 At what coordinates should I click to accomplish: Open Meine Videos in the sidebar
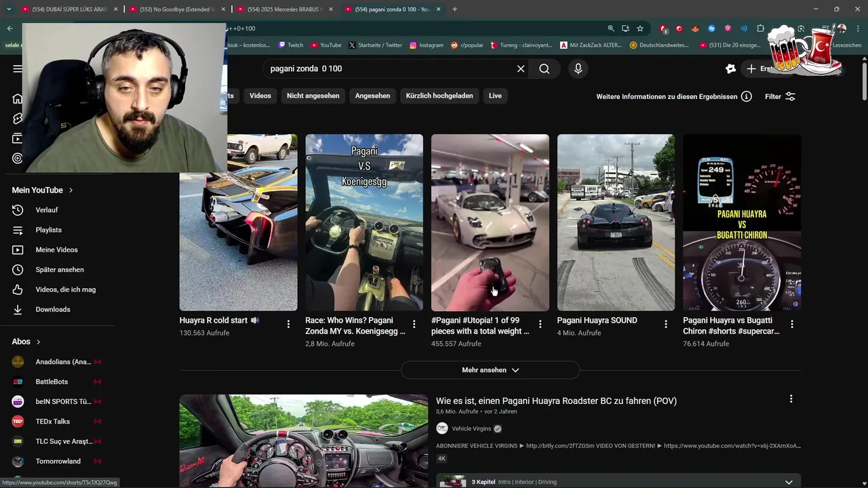pos(58,249)
